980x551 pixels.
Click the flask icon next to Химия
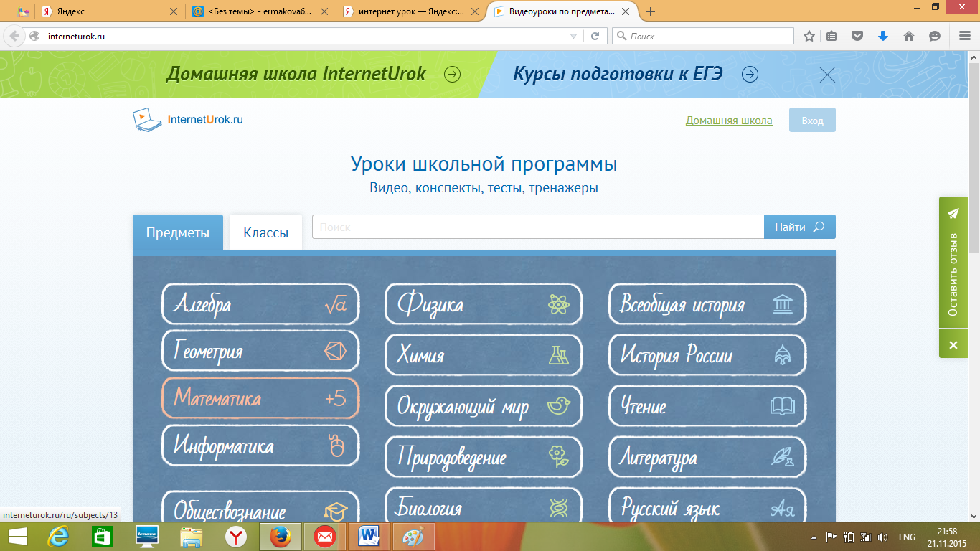click(558, 355)
